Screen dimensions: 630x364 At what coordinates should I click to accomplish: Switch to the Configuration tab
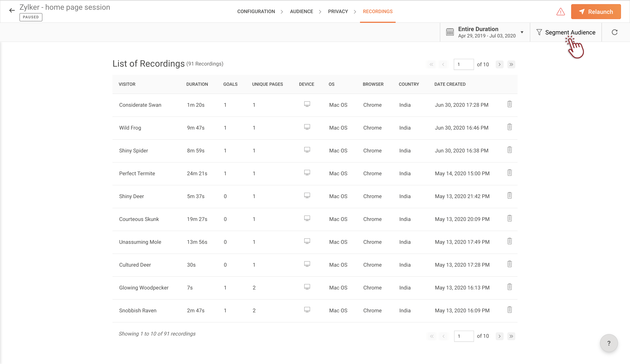[x=256, y=11]
